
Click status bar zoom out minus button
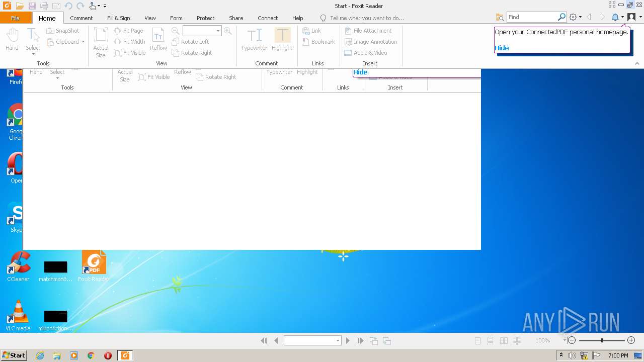(x=572, y=340)
